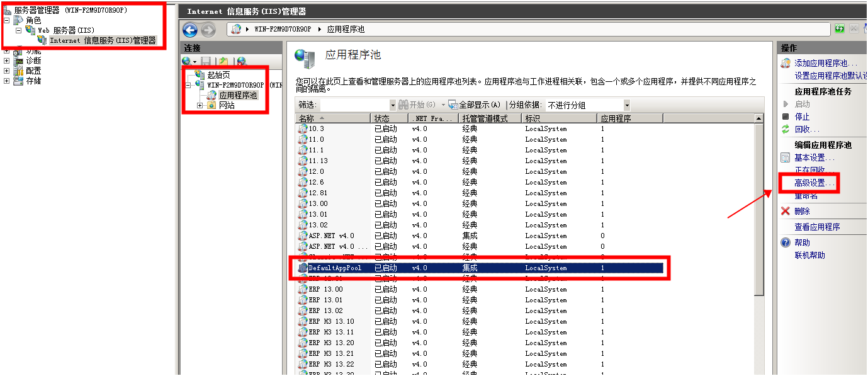Click the 停止 stop action
The height and width of the screenshot is (376, 868).
point(802,117)
